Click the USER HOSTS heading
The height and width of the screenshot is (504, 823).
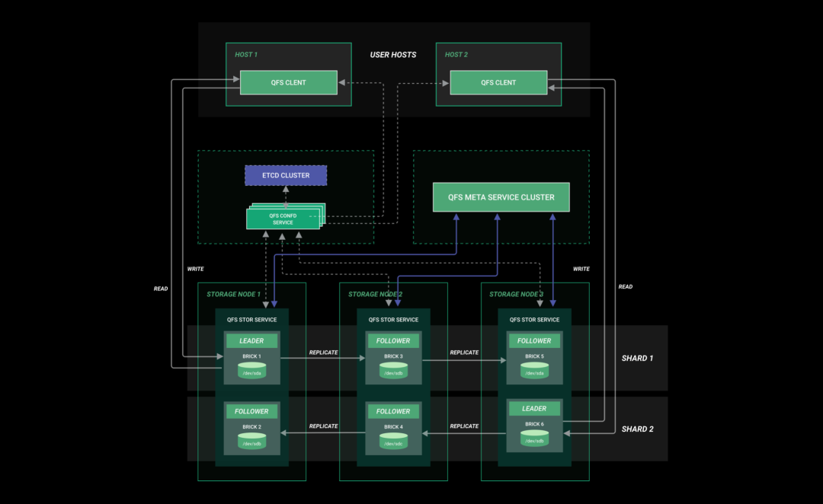[393, 55]
